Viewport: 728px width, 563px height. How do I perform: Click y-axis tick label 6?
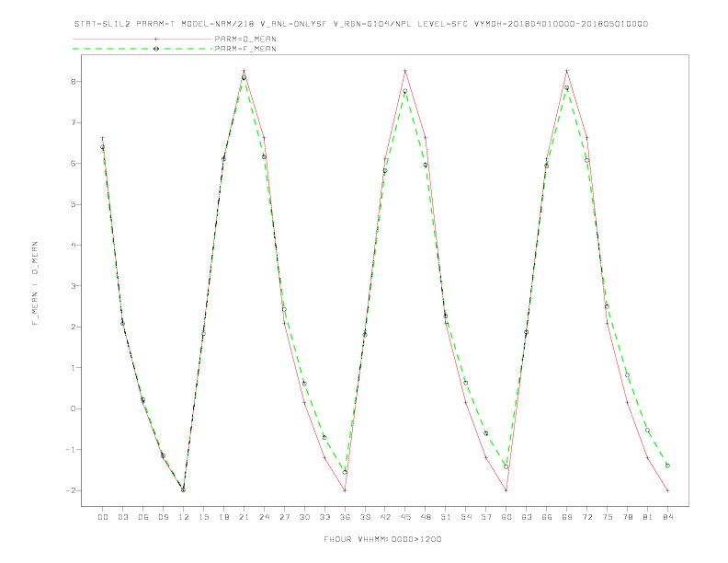(x=74, y=164)
